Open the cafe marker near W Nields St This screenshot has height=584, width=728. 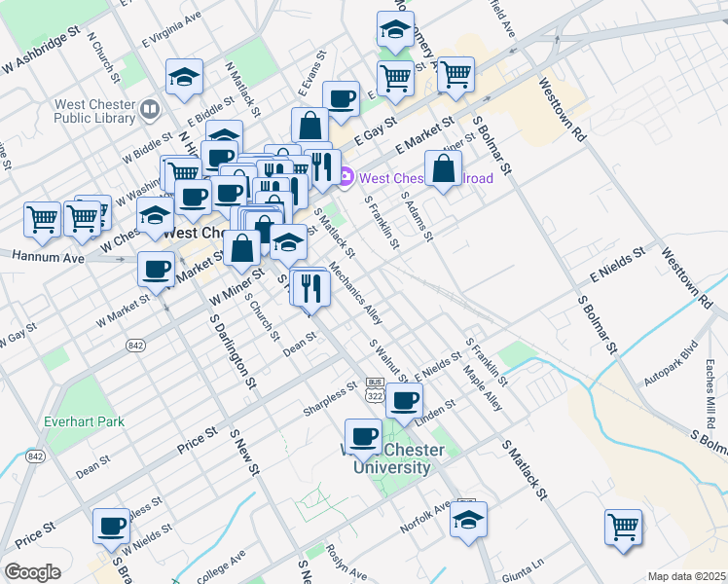coord(111,529)
